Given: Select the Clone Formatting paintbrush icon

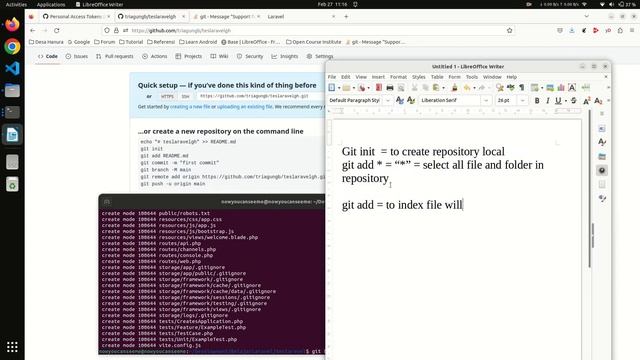Looking at the screenshot, I should [454, 88].
